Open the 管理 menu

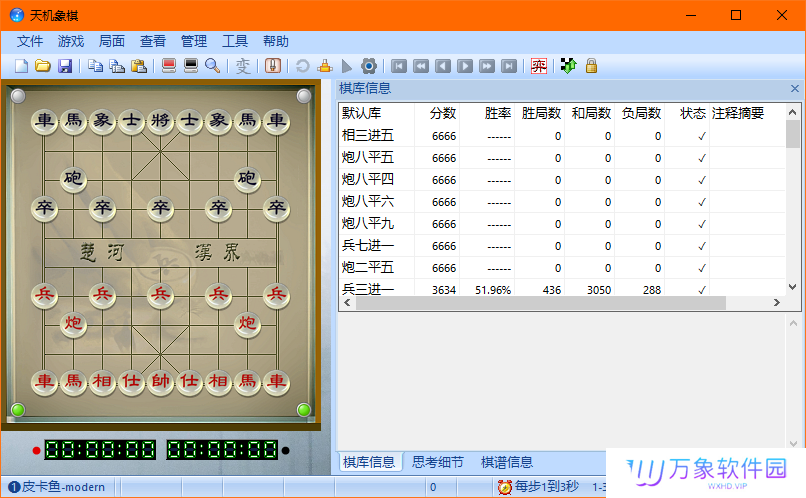194,41
